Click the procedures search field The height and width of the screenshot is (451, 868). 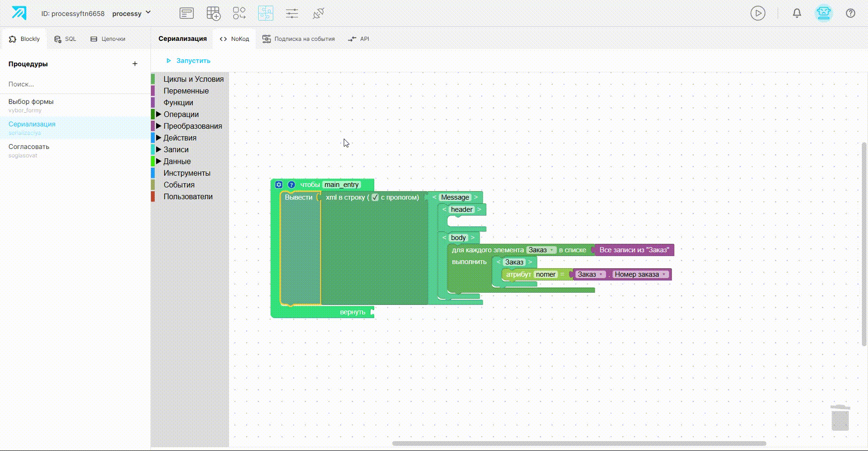coord(75,84)
